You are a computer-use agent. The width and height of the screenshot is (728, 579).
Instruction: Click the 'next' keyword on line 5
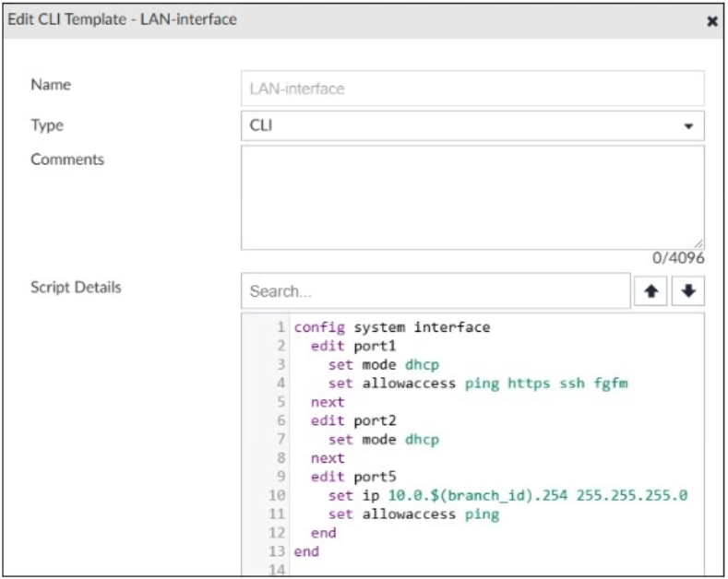pos(328,402)
